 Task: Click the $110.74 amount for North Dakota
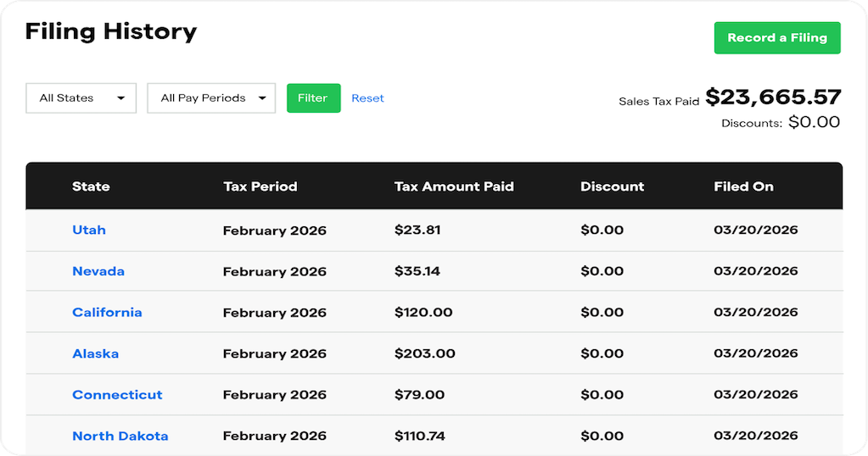tap(420, 436)
